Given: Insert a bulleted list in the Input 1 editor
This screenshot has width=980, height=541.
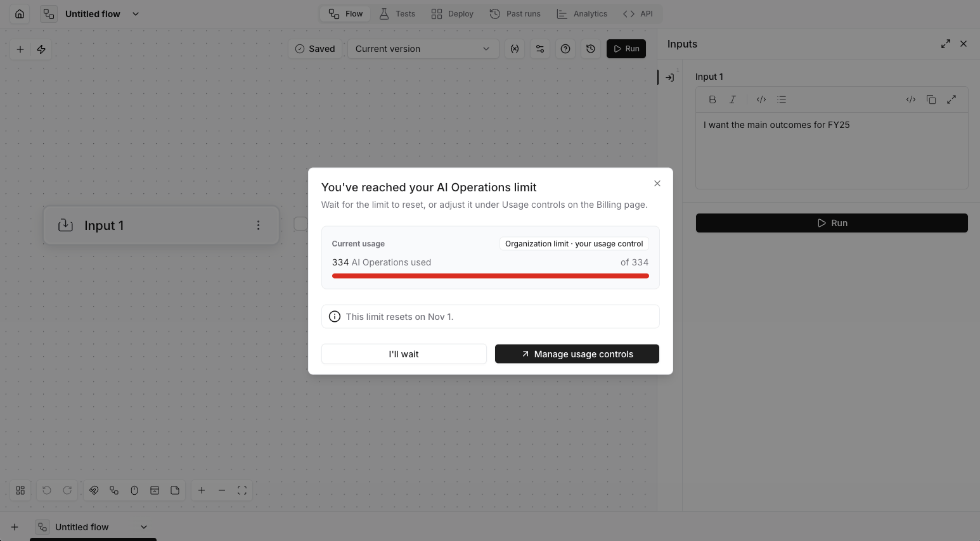Looking at the screenshot, I should [x=782, y=99].
